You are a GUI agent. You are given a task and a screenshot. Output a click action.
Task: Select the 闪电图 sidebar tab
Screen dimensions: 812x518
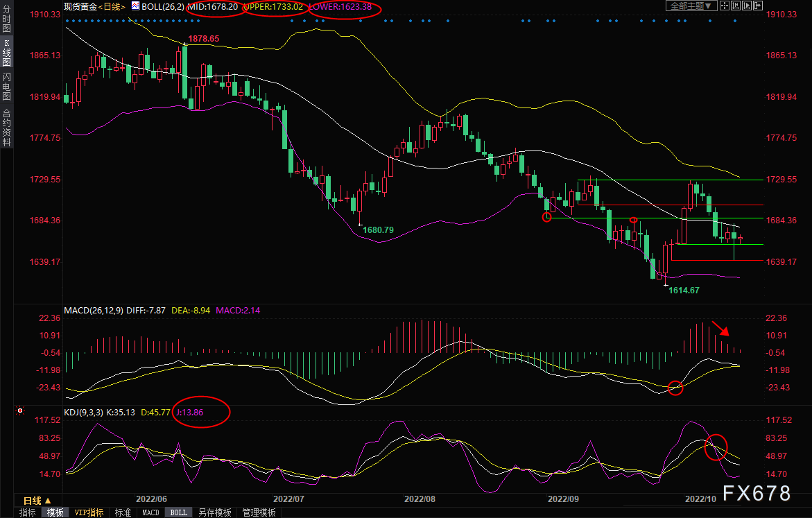(7, 86)
